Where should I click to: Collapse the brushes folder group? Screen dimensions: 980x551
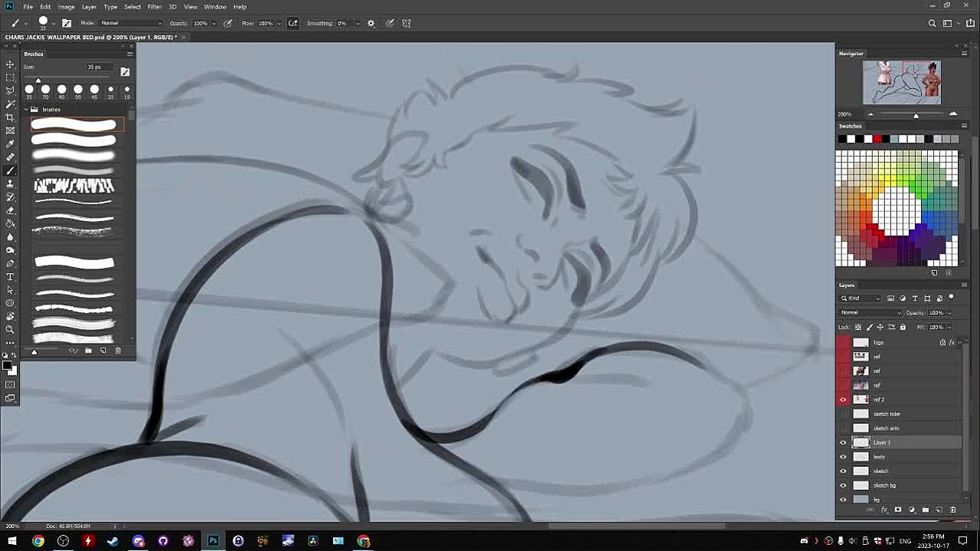(x=24, y=109)
